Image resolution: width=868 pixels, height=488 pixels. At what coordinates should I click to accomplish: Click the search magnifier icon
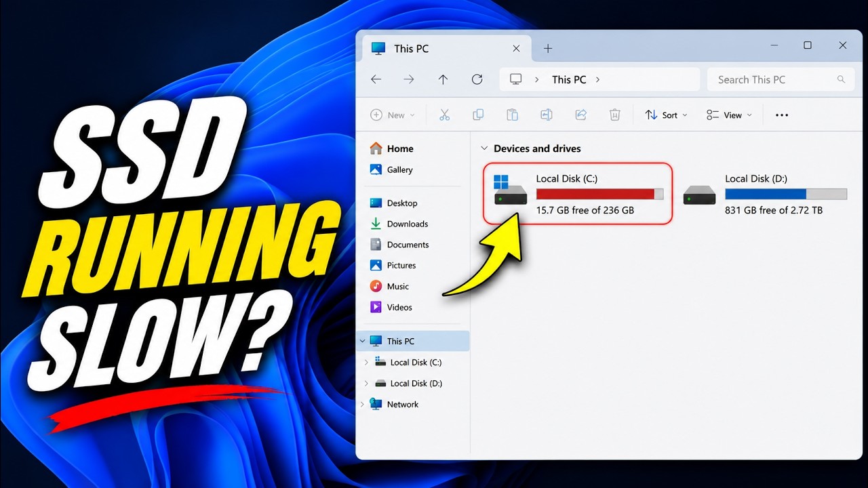pyautogui.click(x=841, y=79)
